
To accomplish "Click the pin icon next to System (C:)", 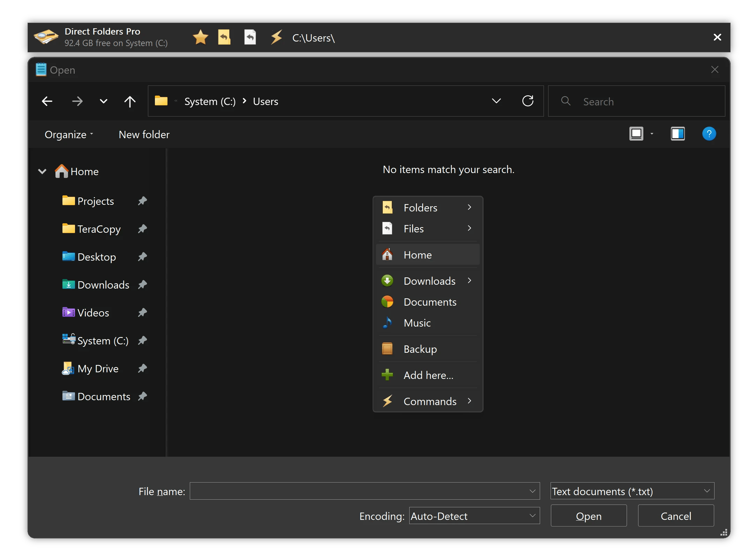I will (142, 341).
